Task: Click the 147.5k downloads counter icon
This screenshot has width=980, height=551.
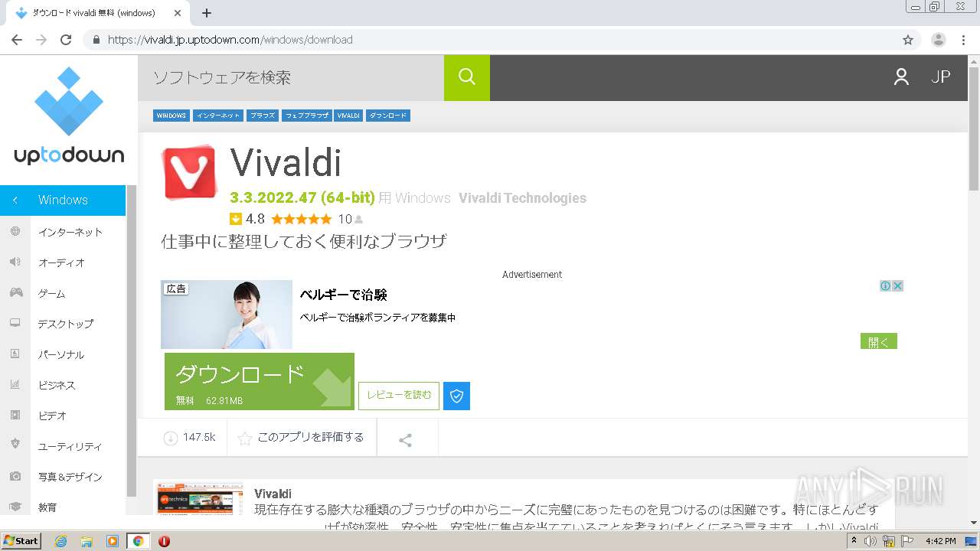Action: point(170,438)
